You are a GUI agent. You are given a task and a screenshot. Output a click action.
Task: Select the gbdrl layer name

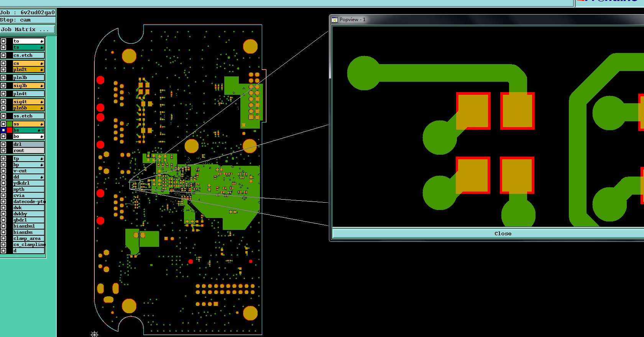tap(29, 220)
